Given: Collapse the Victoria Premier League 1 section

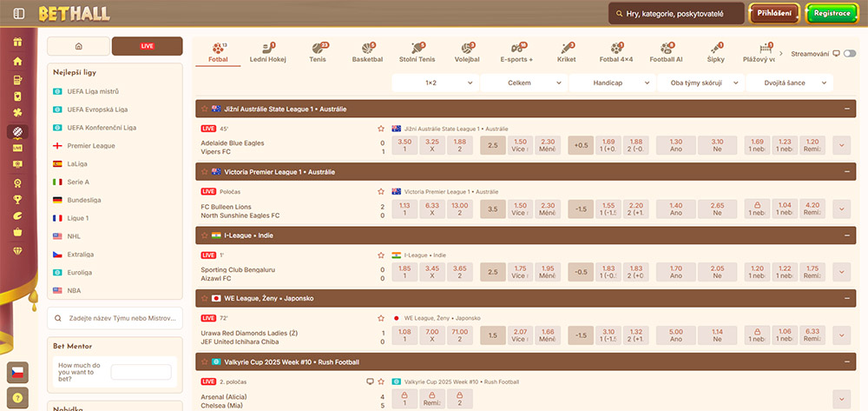Looking at the screenshot, I should [846, 172].
